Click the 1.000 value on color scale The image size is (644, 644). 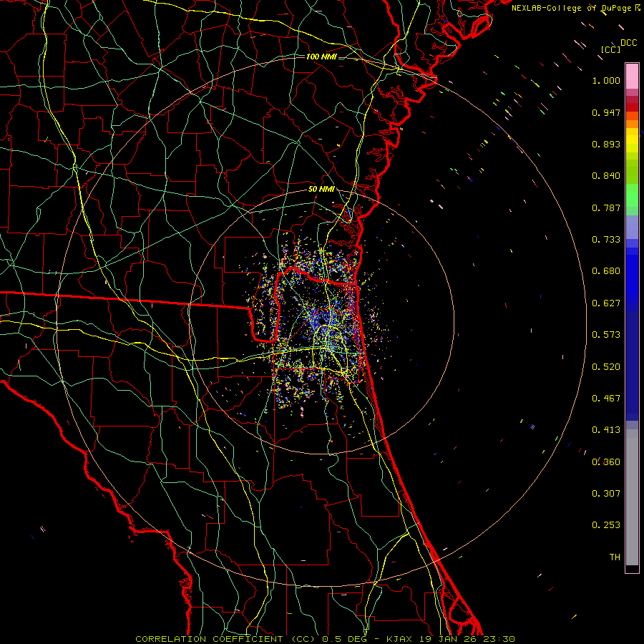606,80
